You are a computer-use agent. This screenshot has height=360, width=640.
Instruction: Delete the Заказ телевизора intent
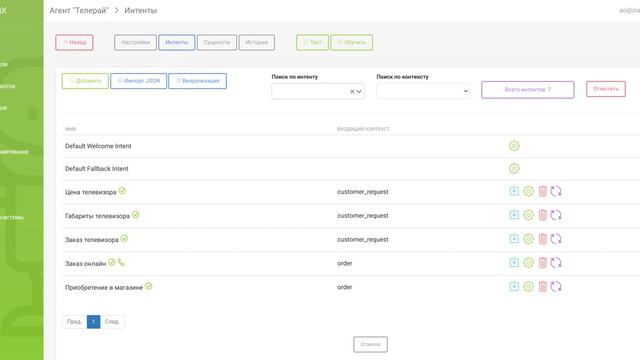click(x=542, y=239)
